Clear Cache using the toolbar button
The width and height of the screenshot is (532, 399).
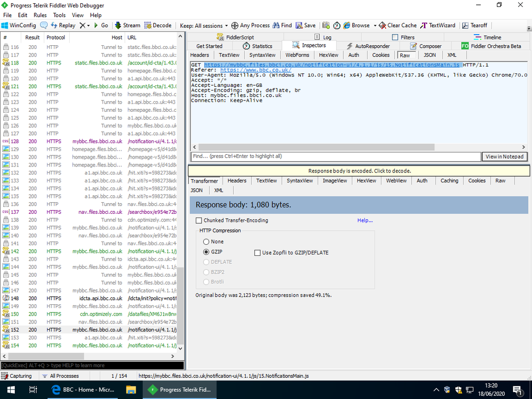[397, 26]
